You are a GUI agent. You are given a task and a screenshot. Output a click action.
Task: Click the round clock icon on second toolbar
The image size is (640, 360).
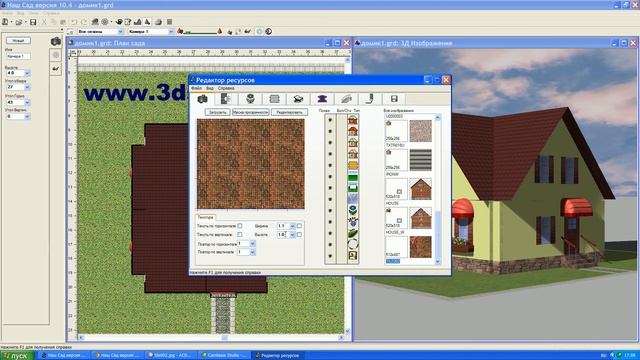click(x=269, y=31)
